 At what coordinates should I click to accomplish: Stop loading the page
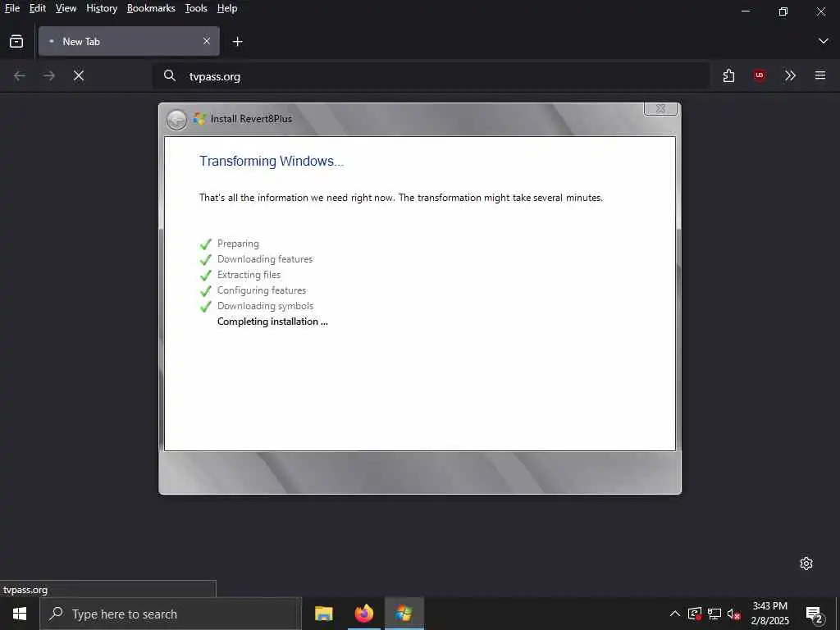pyautogui.click(x=79, y=75)
